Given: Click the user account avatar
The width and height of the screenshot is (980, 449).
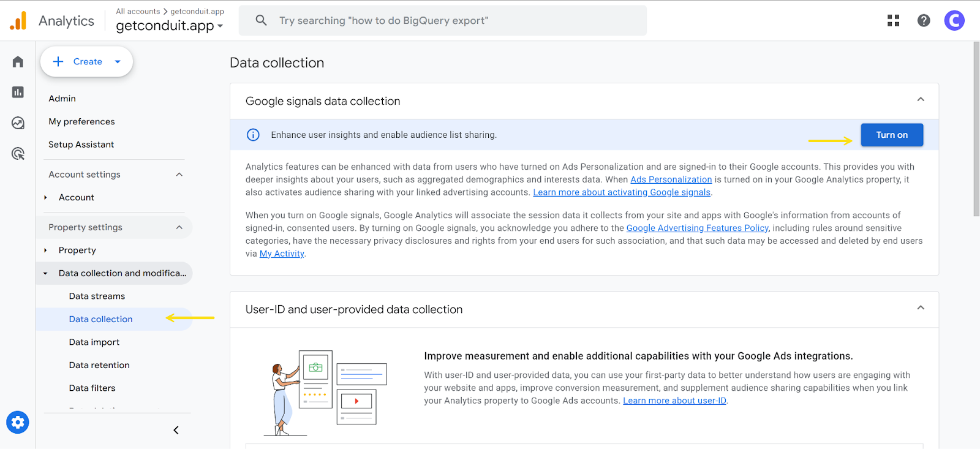Looking at the screenshot, I should [954, 21].
